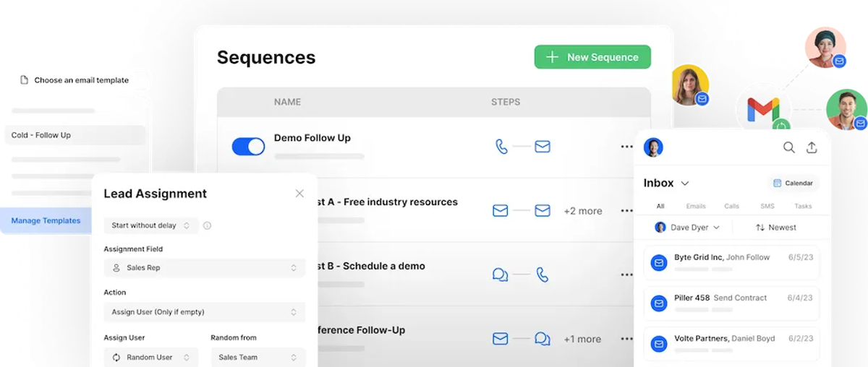
Task: Click the STEPS column header
Action: pyautogui.click(x=506, y=102)
